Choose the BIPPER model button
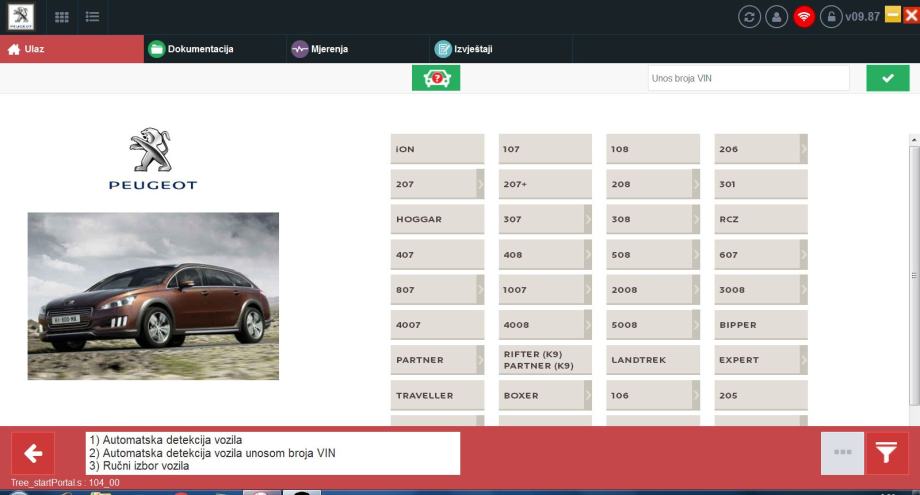Screen dimensions: 920x495 pyautogui.click(x=761, y=325)
